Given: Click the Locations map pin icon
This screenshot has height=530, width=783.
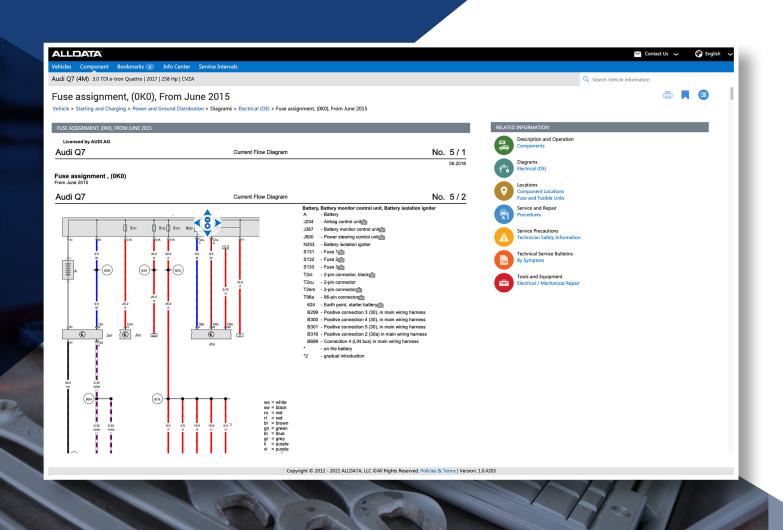Looking at the screenshot, I should click(502, 190).
